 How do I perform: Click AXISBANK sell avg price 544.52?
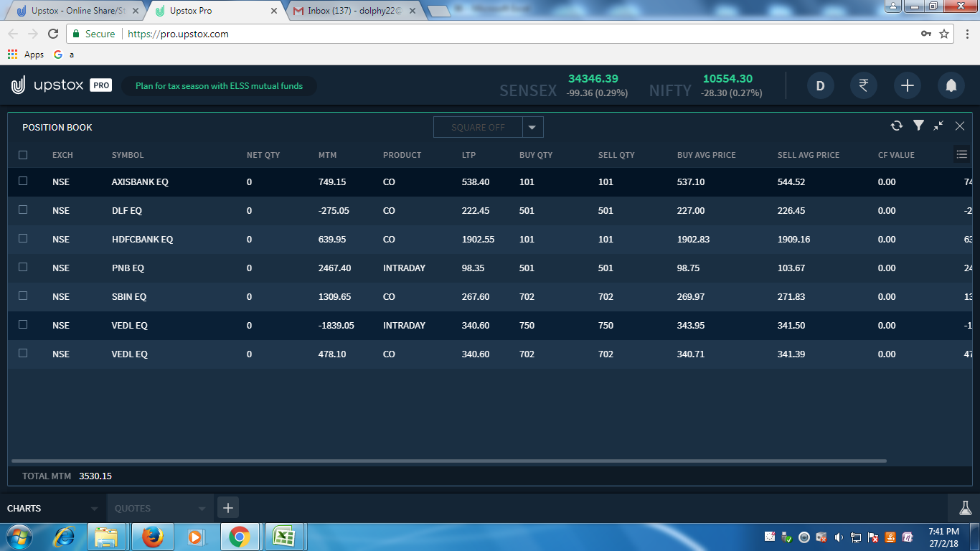pyautogui.click(x=791, y=182)
